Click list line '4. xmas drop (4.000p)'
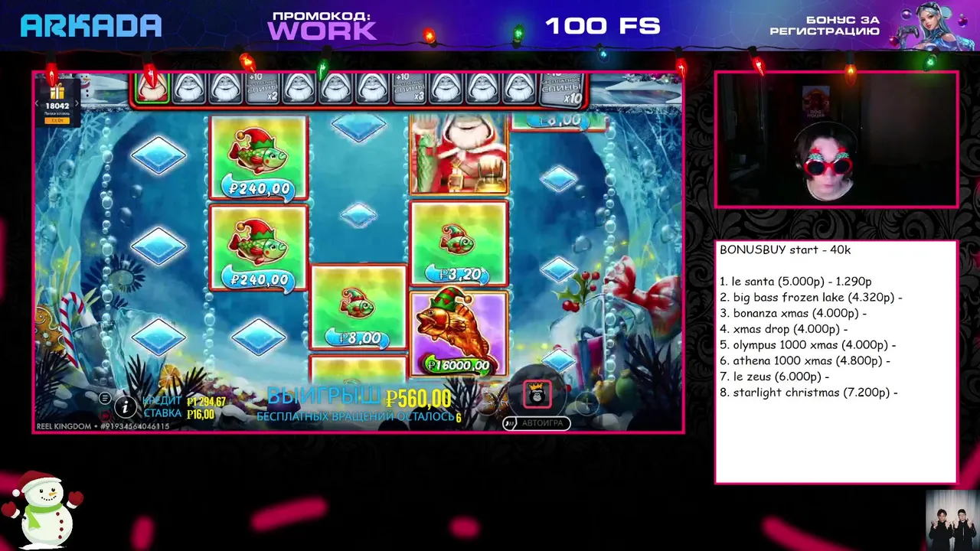980x551 pixels. click(783, 329)
